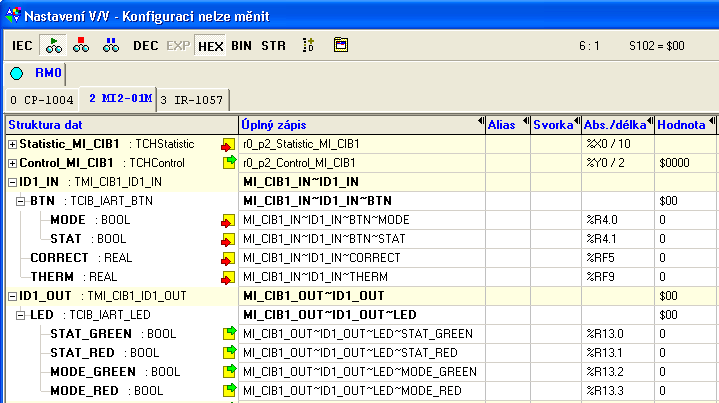Select the r0_p2_Control_MI_CIB1 full name cell
Viewport: 719px width, 403px height.
tap(362, 163)
